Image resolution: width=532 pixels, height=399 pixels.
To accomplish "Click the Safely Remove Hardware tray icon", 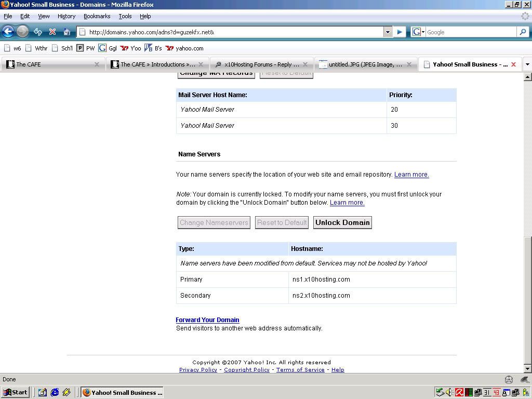I will pyautogui.click(x=440, y=393).
